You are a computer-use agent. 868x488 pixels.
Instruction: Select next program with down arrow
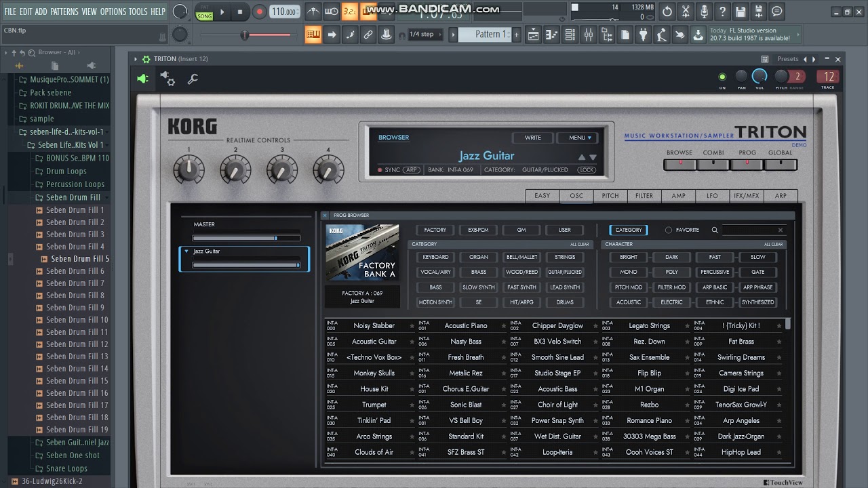tap(593, 157)
